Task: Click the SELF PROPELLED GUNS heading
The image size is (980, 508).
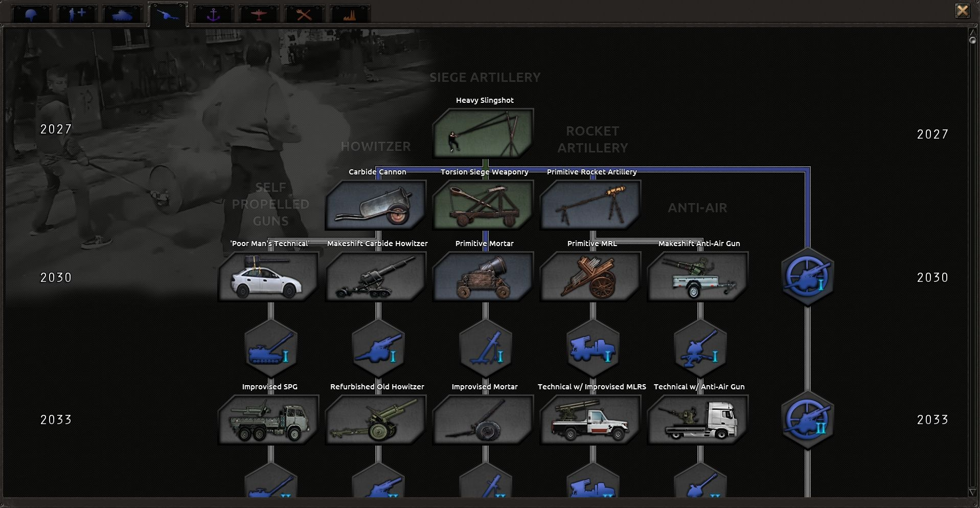Action: tap(270, 204)
